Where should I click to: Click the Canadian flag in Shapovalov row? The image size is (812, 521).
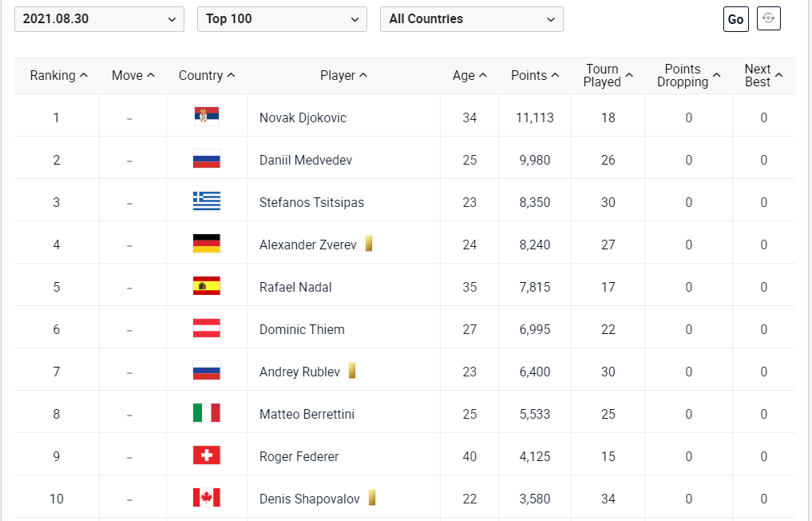pos(207,498)
